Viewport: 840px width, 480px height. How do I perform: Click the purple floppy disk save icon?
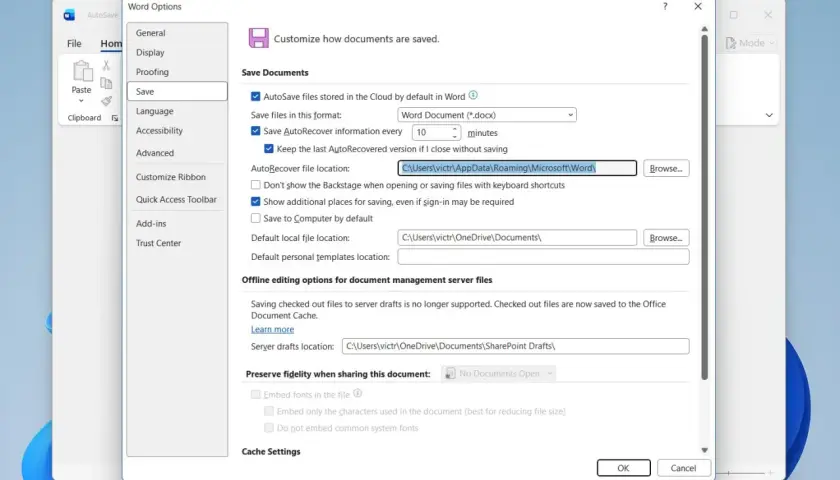[x=259, y=38]
